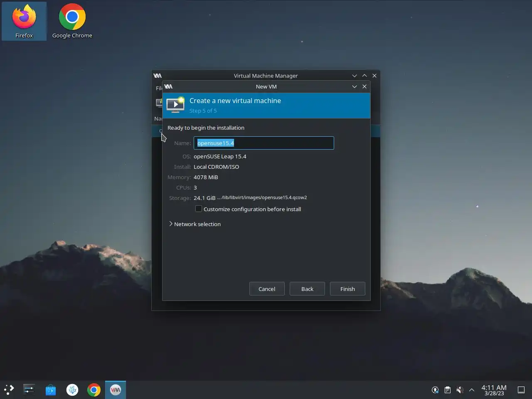Enable Customize configuration before install
532x399 pixels.
coord(199,209)
